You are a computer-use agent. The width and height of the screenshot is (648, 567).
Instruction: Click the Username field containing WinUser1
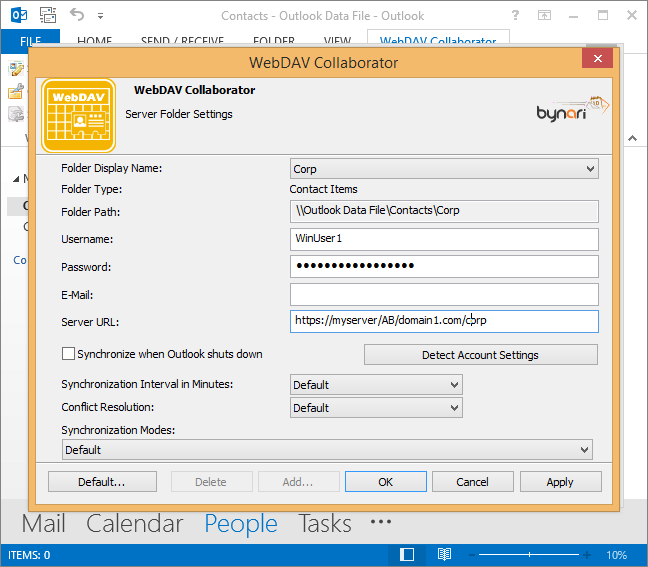[444, 239]
